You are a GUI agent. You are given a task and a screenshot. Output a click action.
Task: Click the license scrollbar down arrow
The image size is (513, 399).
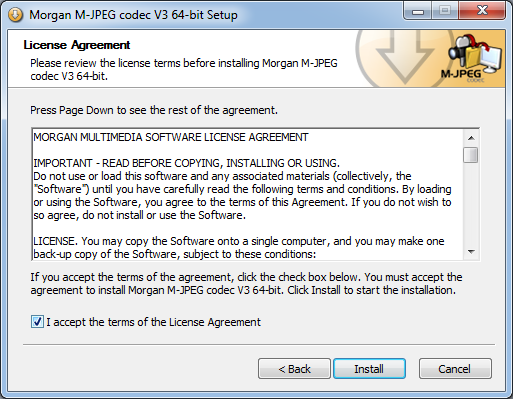[x=471, y=252]
